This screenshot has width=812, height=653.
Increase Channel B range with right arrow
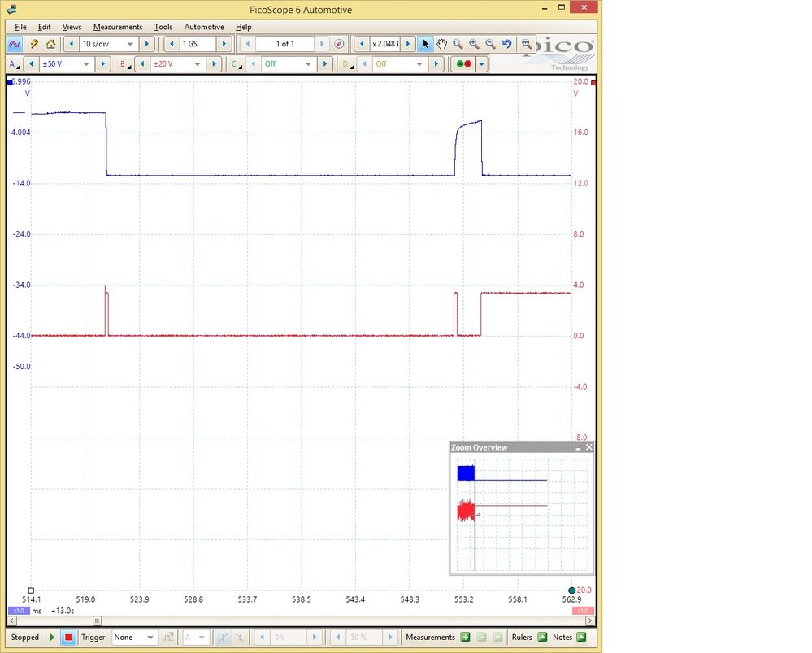pyautogui.click(x=213, y=64)
